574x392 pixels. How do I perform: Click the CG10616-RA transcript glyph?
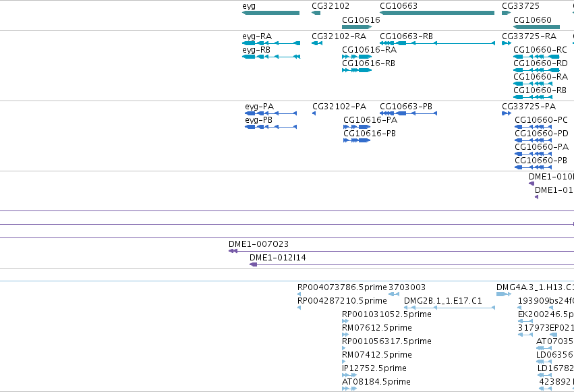[357, 57]
